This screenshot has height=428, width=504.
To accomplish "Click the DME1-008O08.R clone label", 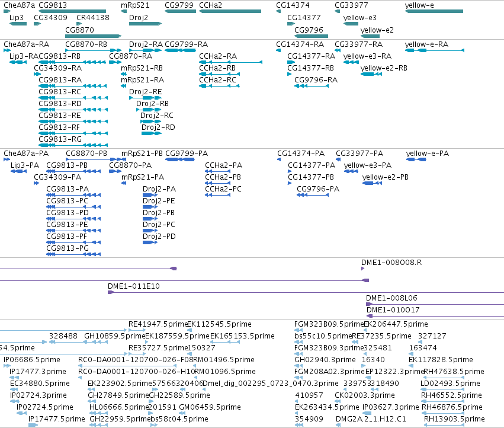I will coord(391,262).
